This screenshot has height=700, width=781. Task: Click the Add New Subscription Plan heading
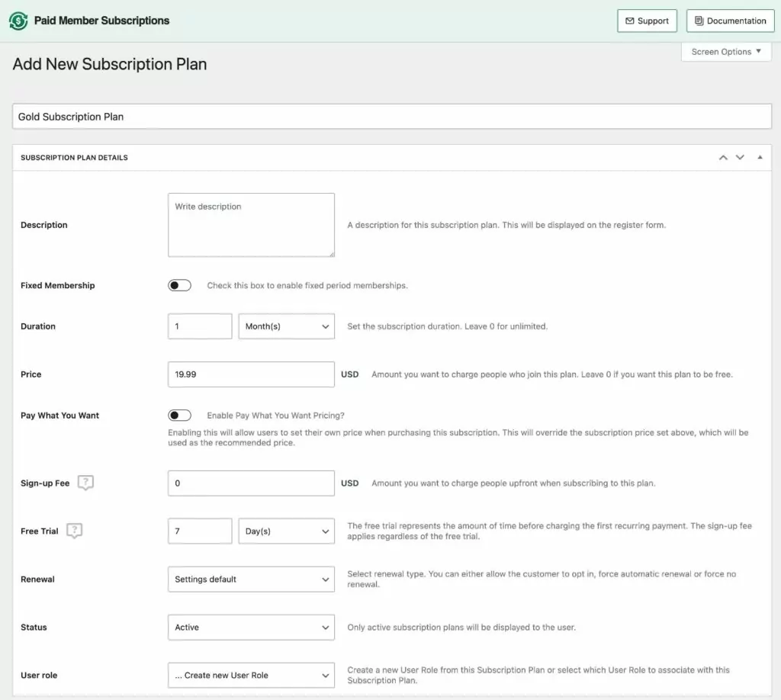pyautogui.click(x=110, y=64)
